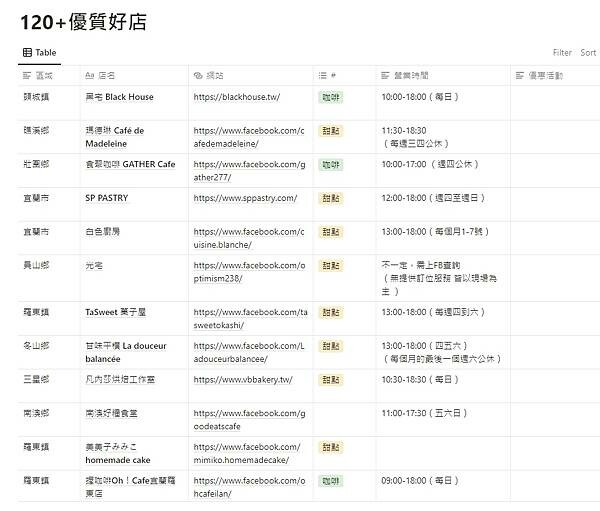The height and width of the screenshot is (511, 600).
Task: Open the www.vbbakery.tw link
Action: coord(243,380)
